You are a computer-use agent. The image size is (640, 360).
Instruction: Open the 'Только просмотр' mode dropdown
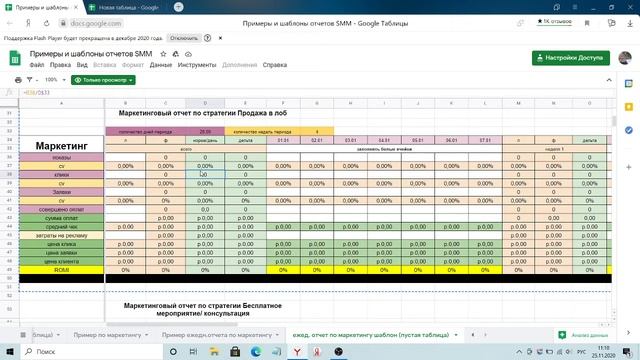(103, 80)
